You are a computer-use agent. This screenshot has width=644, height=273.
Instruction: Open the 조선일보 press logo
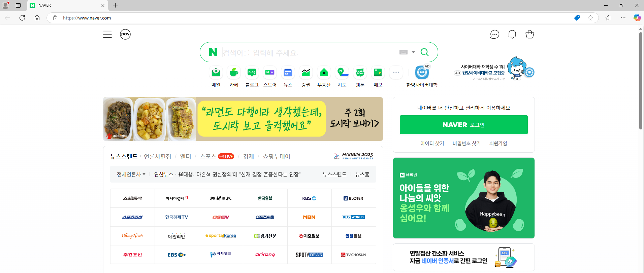[x=221, y=198]
